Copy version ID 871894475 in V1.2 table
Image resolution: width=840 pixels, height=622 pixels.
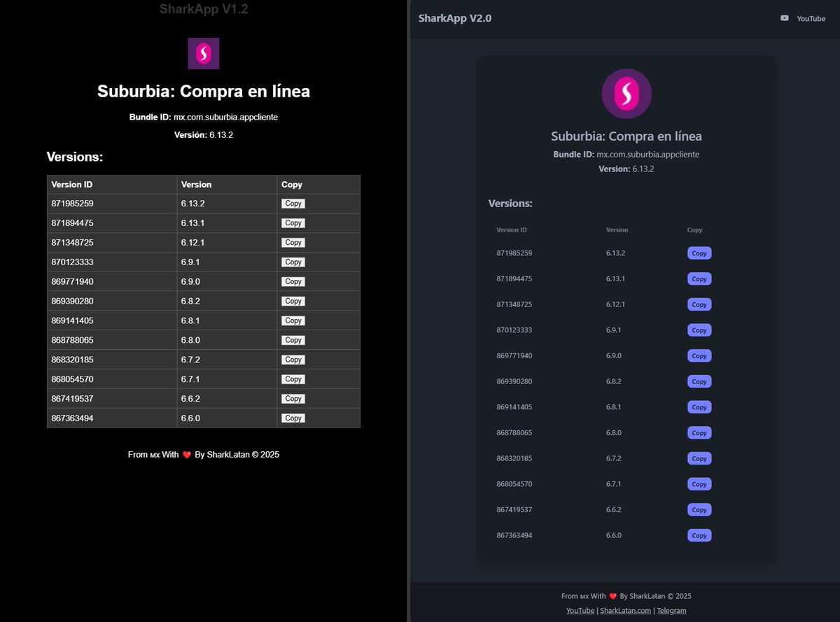[x=293, y=223]
